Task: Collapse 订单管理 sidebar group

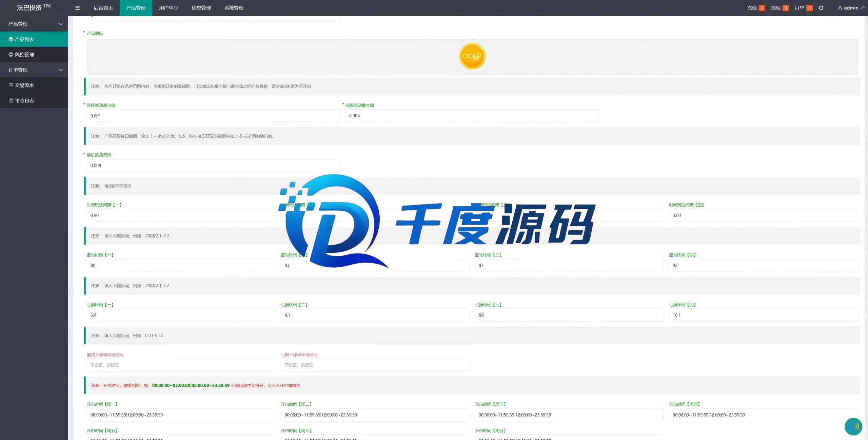Action: [34, 70]
